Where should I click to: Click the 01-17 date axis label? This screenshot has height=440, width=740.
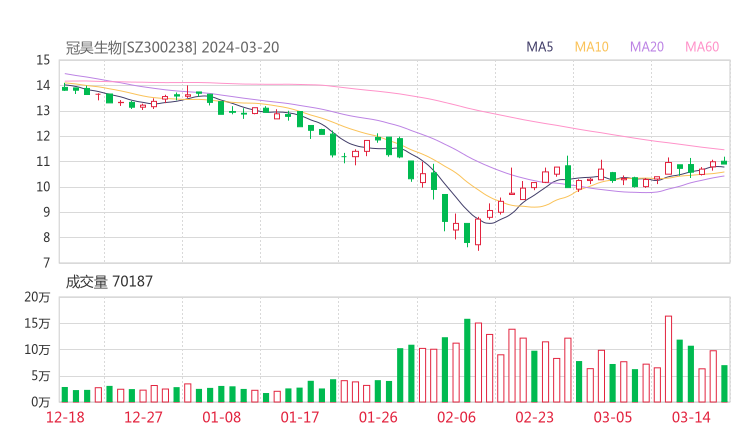pos(300,417)
